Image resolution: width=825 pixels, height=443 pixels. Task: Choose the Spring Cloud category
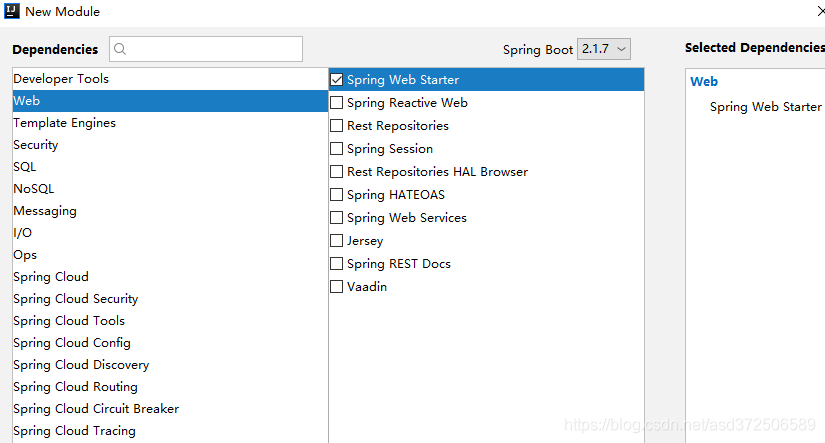[170, 277]
